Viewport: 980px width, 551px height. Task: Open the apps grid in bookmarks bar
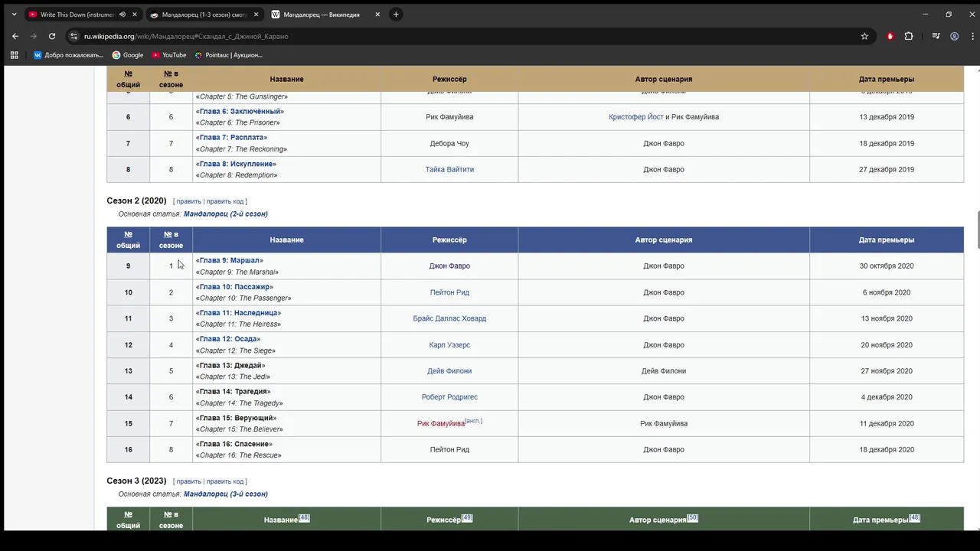(x=14, y=55)
